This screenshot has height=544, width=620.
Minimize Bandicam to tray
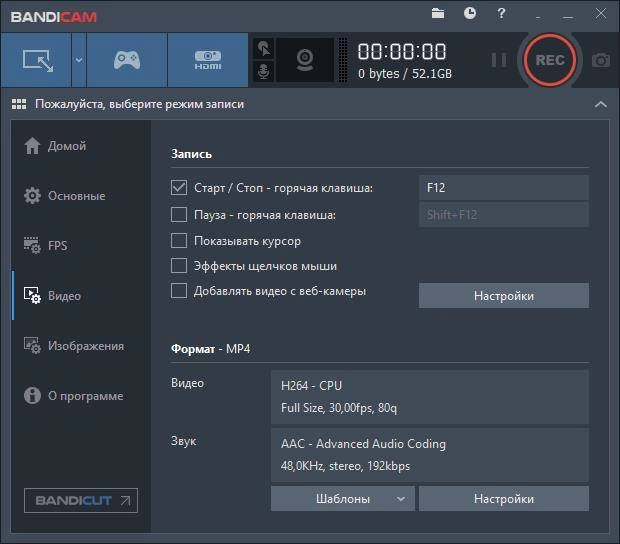coord(538,16)
